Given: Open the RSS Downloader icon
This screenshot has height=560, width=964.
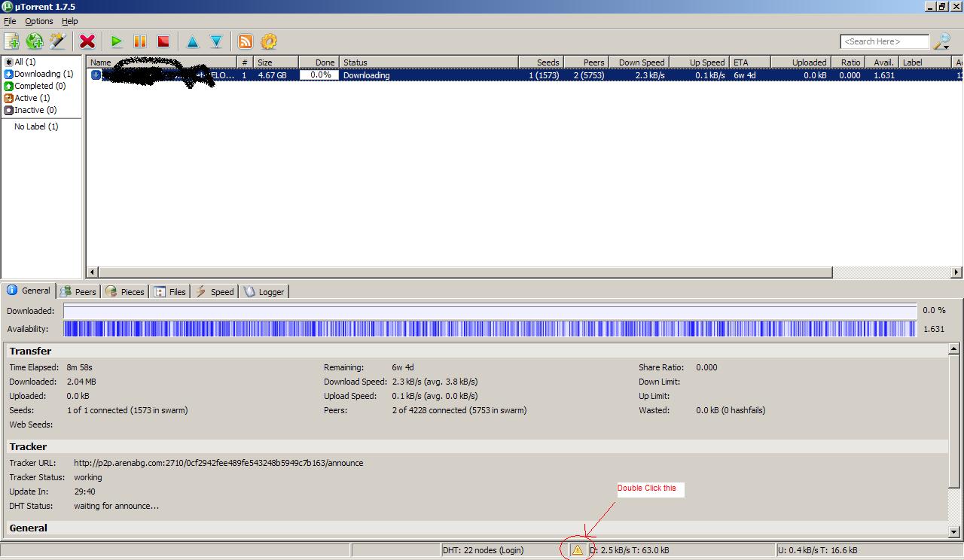Looking at the screenshot, I should 246,41.
